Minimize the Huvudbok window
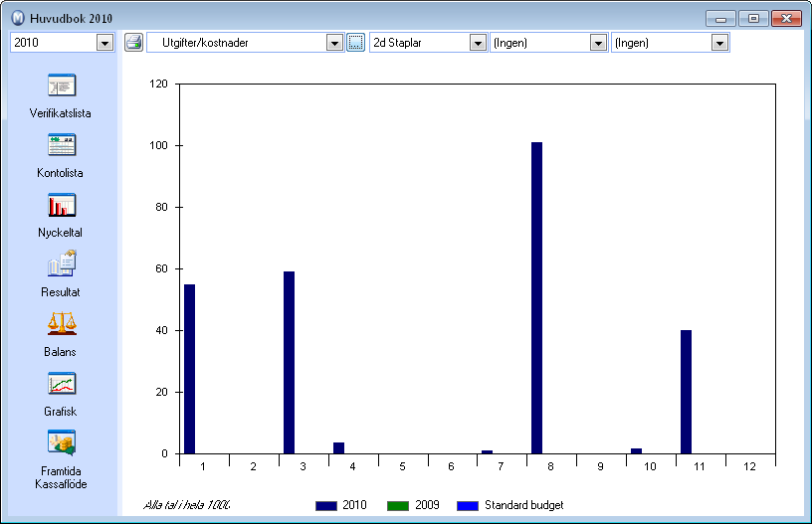The height and width of the screenshot is (524, 812). (x=720, y=19)
